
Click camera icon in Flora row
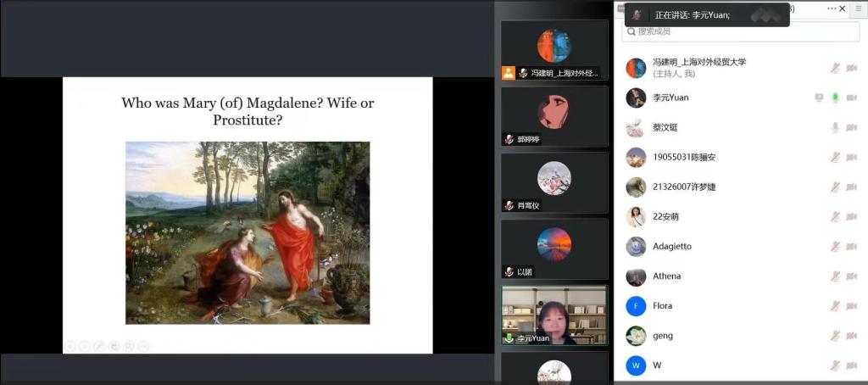click(x=851, y=306)
